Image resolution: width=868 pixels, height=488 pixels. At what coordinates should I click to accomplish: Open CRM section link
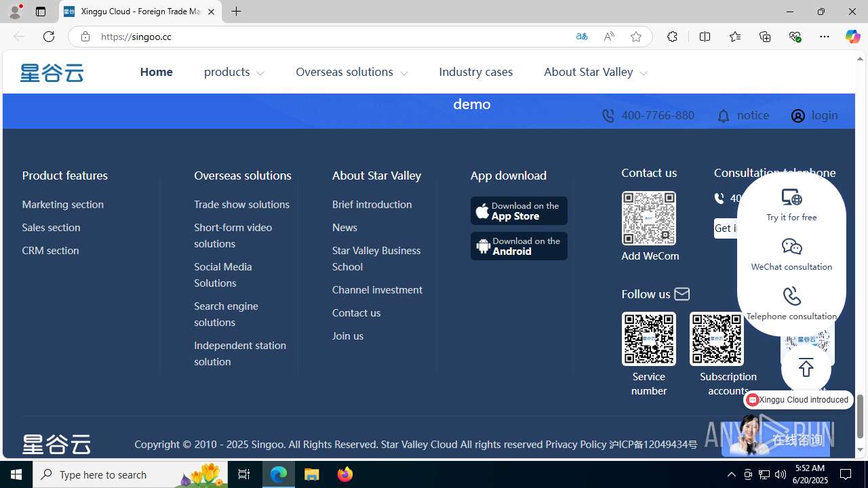click(x=50, y=250)
